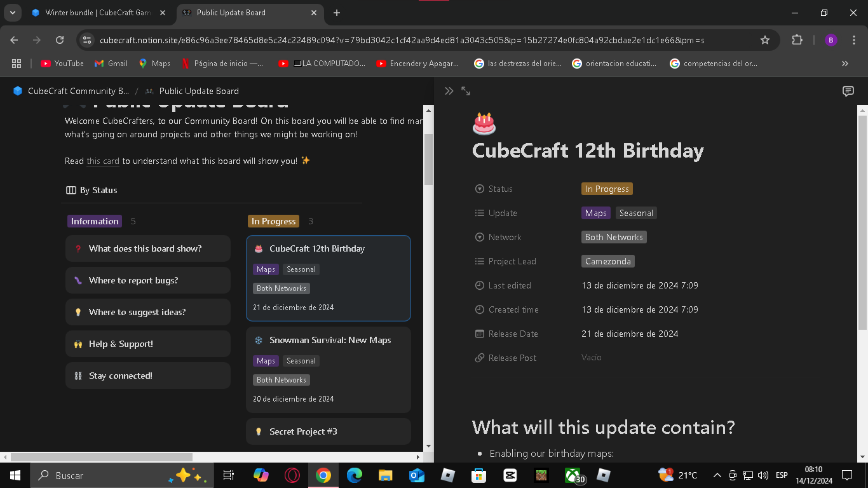Click Release Date value 21 de diciembre
This screenshot has width=868, height=488.
point(630,334)
